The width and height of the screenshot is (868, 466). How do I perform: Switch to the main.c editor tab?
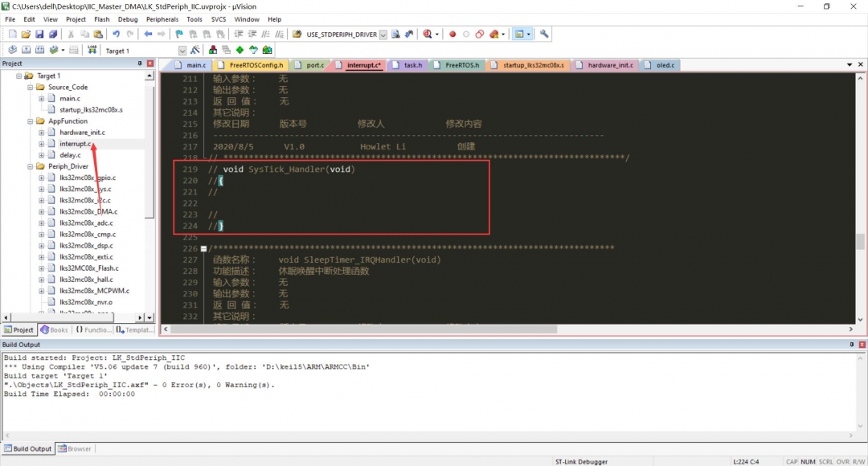coord(190,65)
